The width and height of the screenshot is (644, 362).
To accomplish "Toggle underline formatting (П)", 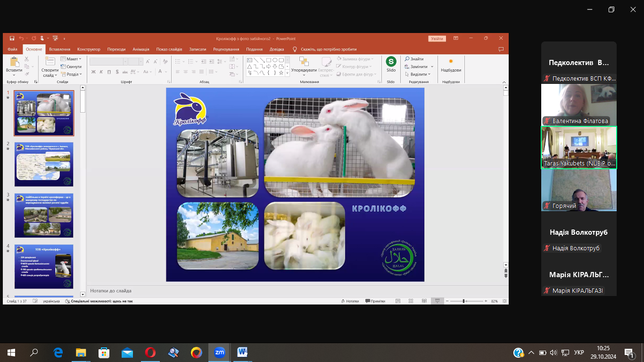I will tap(109, 72).
